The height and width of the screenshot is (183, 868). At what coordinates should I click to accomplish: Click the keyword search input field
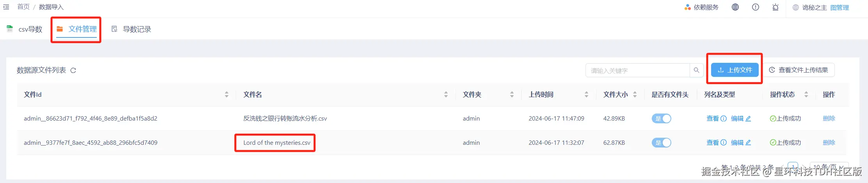point(637,71)
